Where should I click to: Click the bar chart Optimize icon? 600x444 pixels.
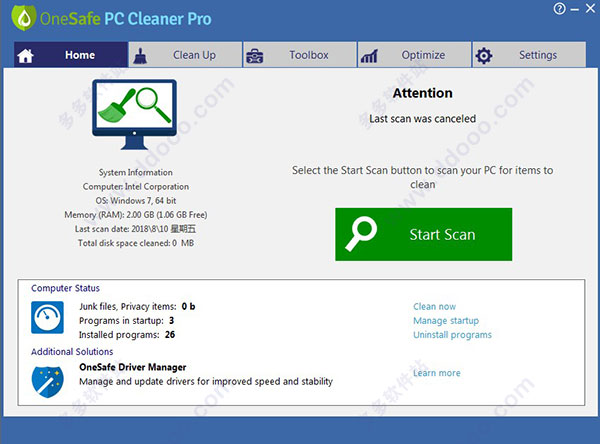tap(369, 56)
